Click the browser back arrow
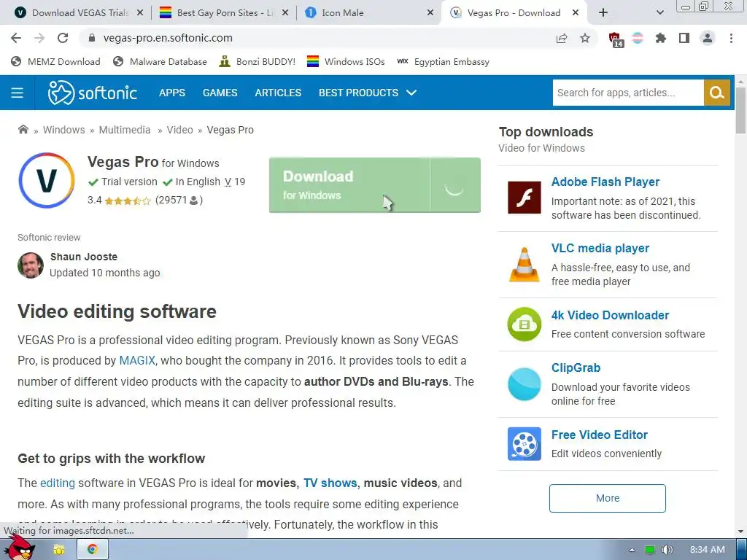The image size is (747, 560). click(16, 38)
